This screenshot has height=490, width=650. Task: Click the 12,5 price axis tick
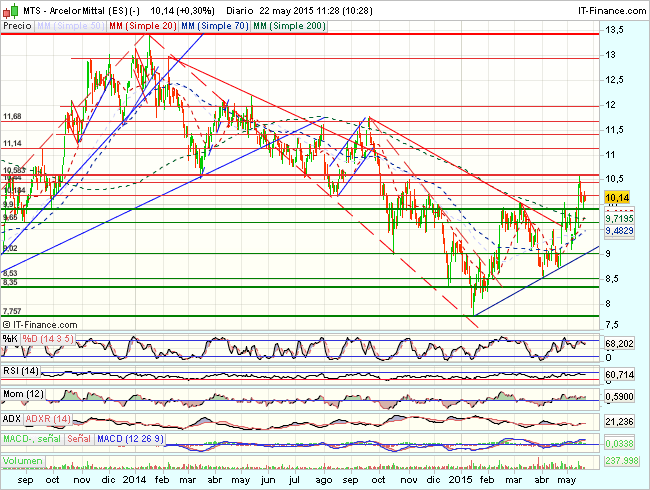(614, 80)
